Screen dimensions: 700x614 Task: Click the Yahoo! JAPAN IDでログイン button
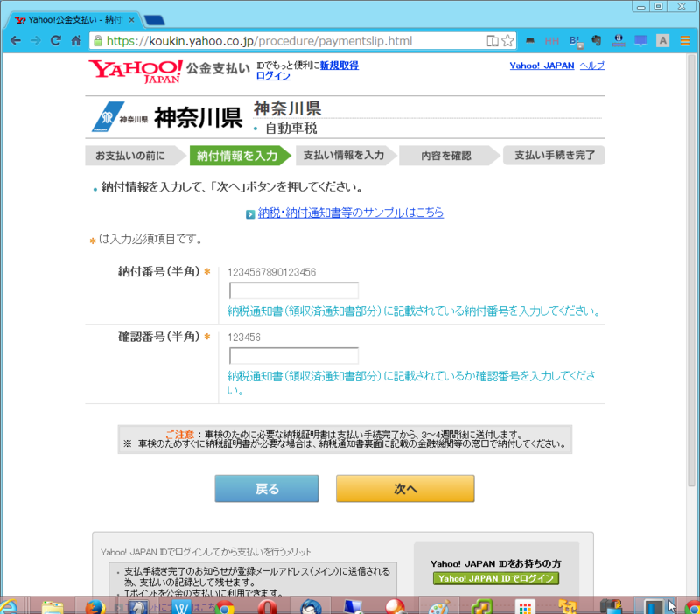click(x=496, y=578)
